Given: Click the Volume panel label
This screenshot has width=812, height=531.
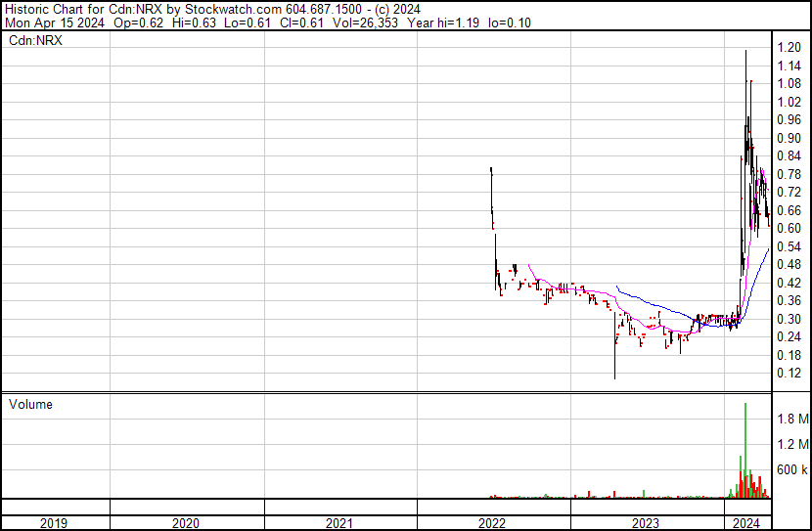Looking at the screenshot, I should click(x=30, y=405).
